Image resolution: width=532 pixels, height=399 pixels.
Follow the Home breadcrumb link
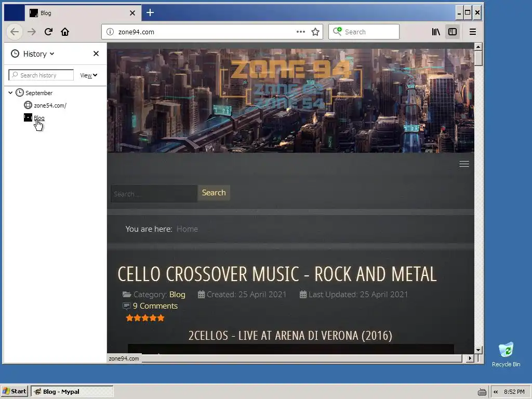point(187,229)
